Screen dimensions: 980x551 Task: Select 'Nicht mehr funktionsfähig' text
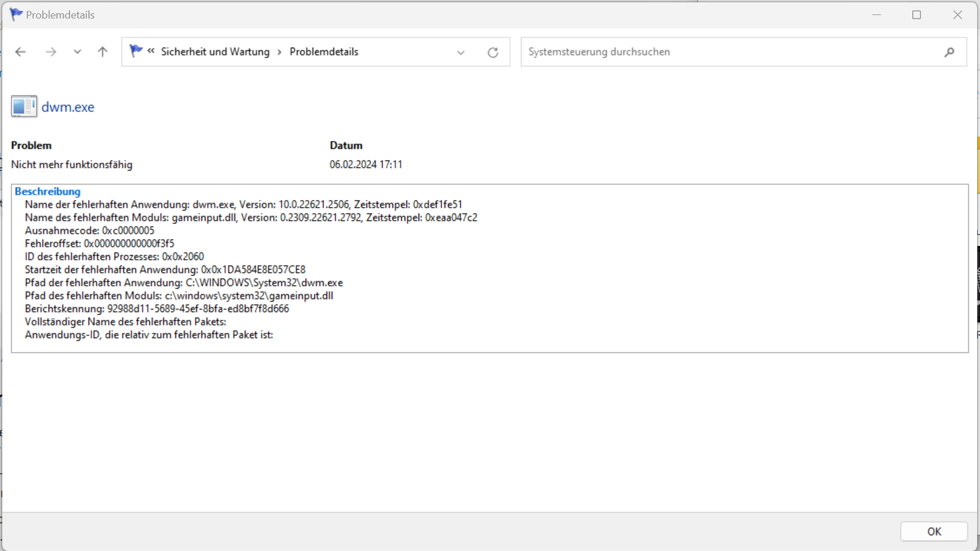tap(72, 164)
